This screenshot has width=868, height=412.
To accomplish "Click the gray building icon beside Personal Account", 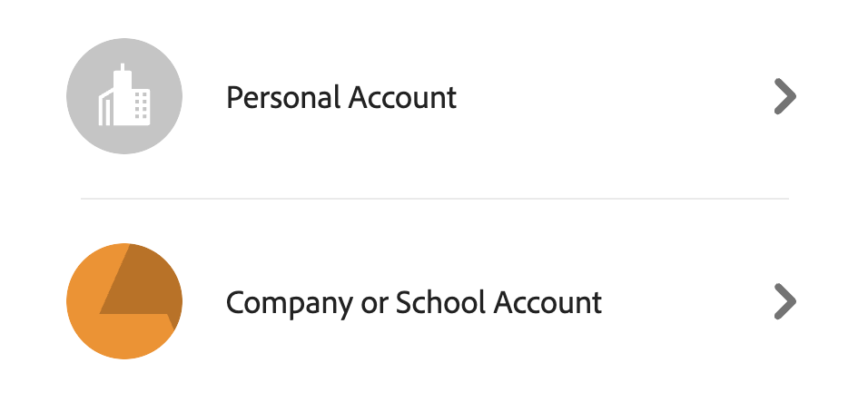I will [x=124, y=96].
